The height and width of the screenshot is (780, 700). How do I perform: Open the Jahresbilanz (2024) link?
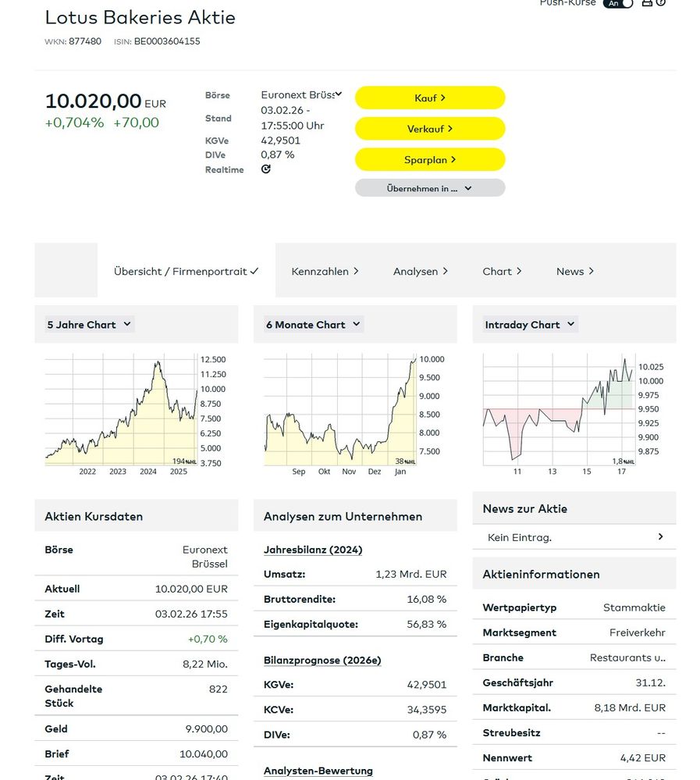tap(313, 550)
